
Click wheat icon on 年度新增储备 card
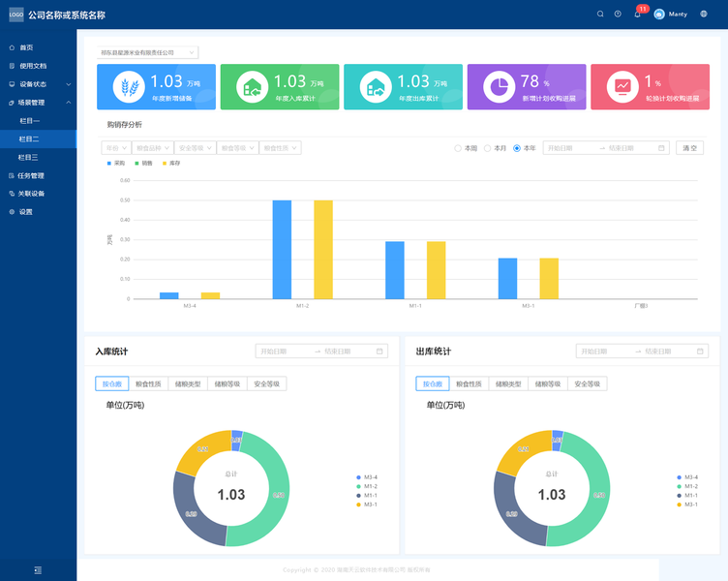(x=129, y=87)
